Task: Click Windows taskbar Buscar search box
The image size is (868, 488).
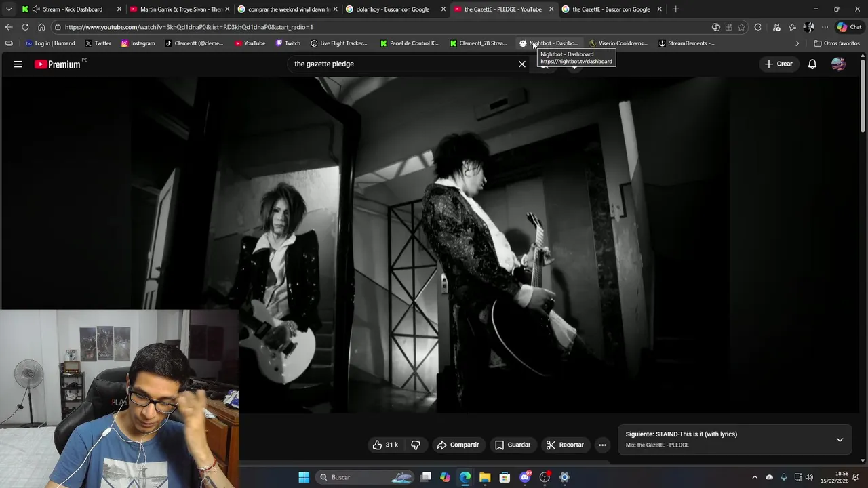Action: [x=366, y=477]
